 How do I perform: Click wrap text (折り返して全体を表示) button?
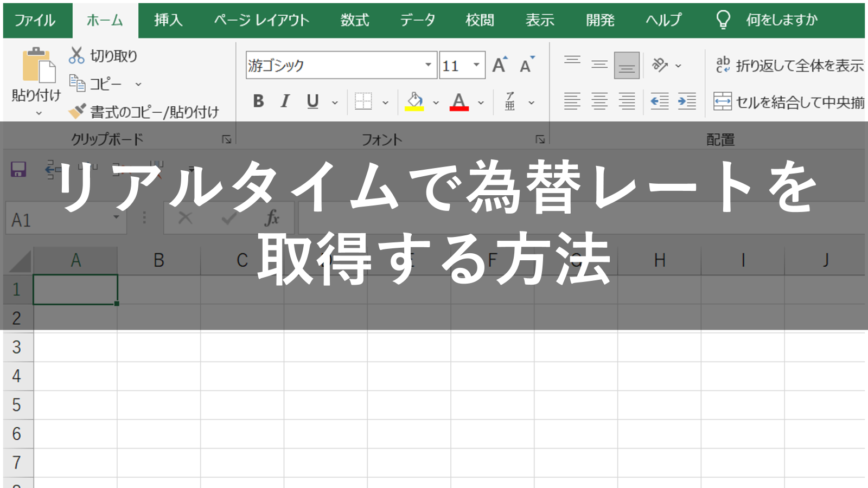(789, 65)
